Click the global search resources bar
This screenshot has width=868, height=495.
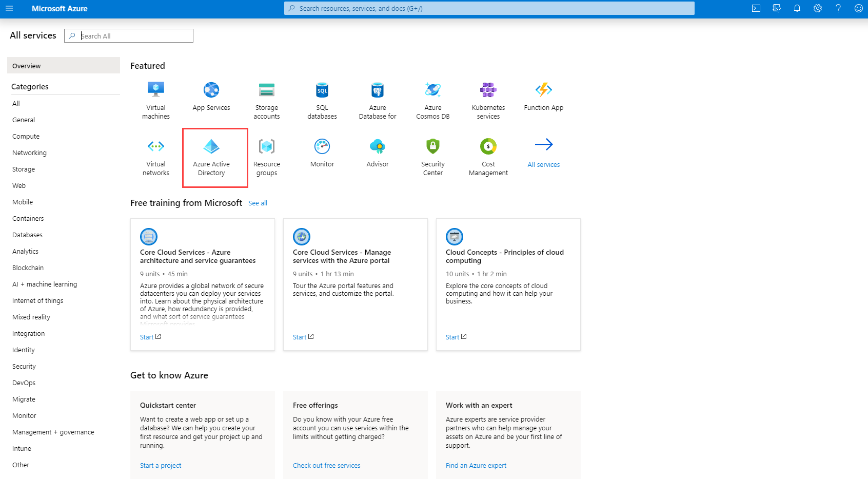[489, 8]
